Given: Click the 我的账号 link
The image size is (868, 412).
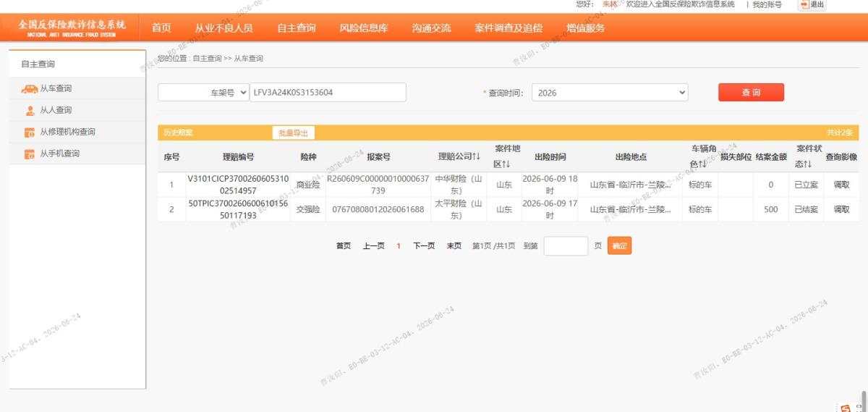Looking at the screenshot, I should pyautogui.click(x=767, y=4).
